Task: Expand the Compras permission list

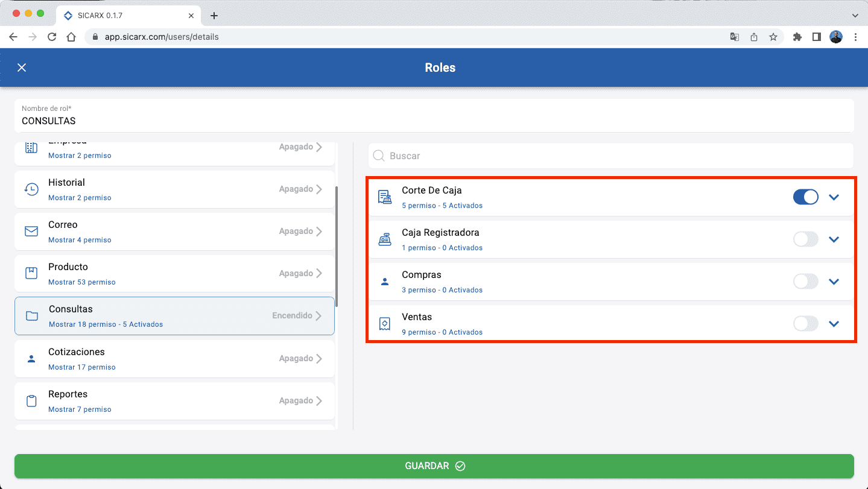Action: (x=834, y=282)
